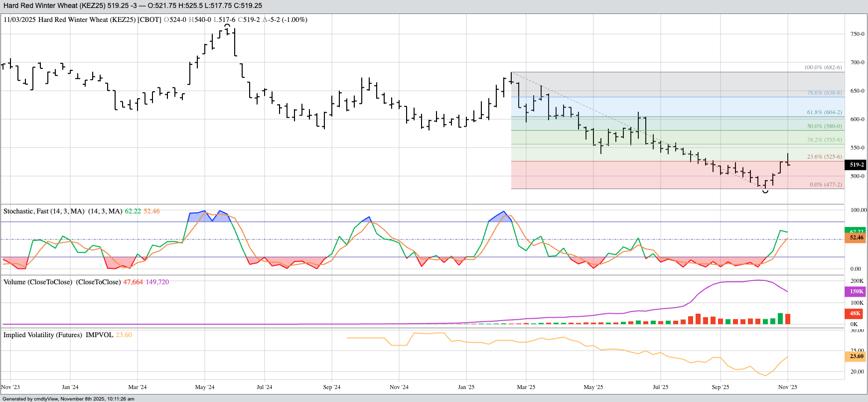Click the purple 150K open interest tag
Screen dimensions: 868x402
(x=856, y=292)
